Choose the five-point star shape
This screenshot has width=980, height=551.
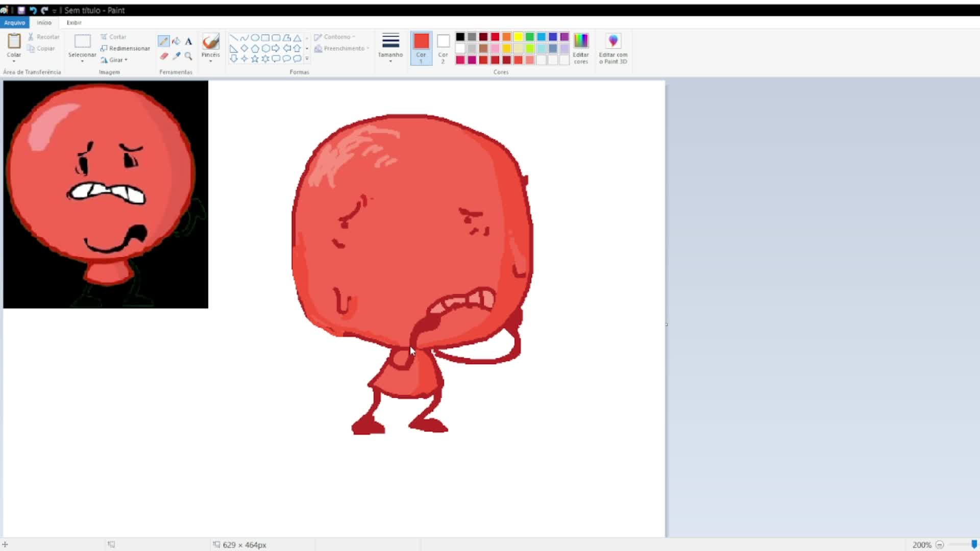pos(255,59)
